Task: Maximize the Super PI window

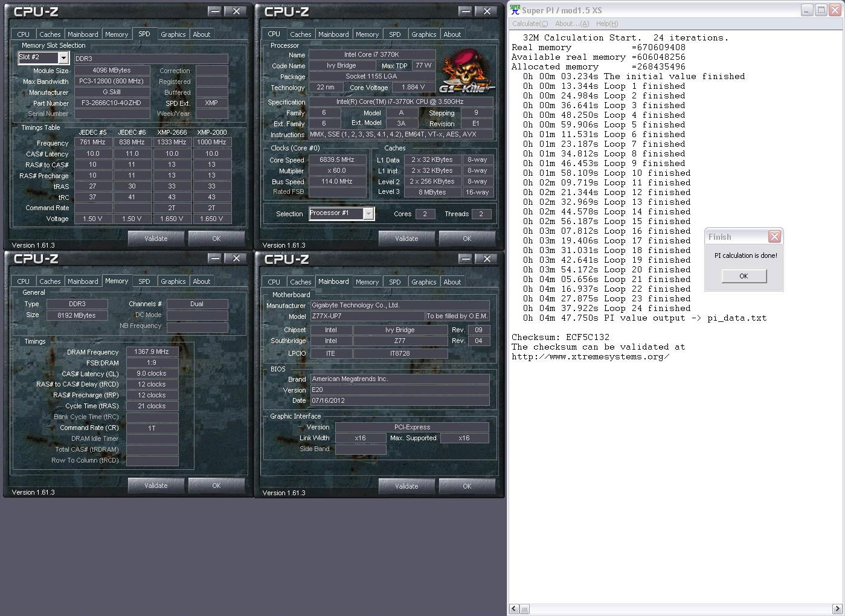Action: (x=821, y=10)
